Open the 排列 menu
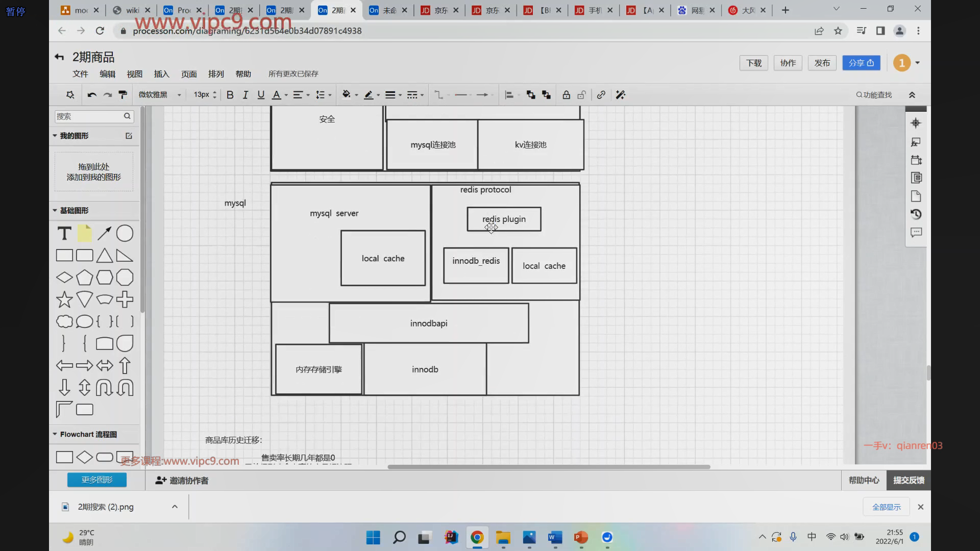 (x=216, y=74)
